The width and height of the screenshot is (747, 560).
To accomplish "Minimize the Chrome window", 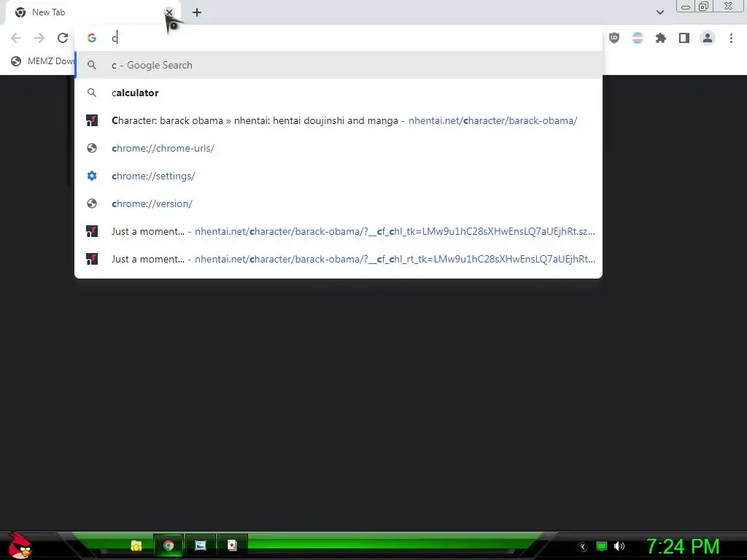I will 686,7.
